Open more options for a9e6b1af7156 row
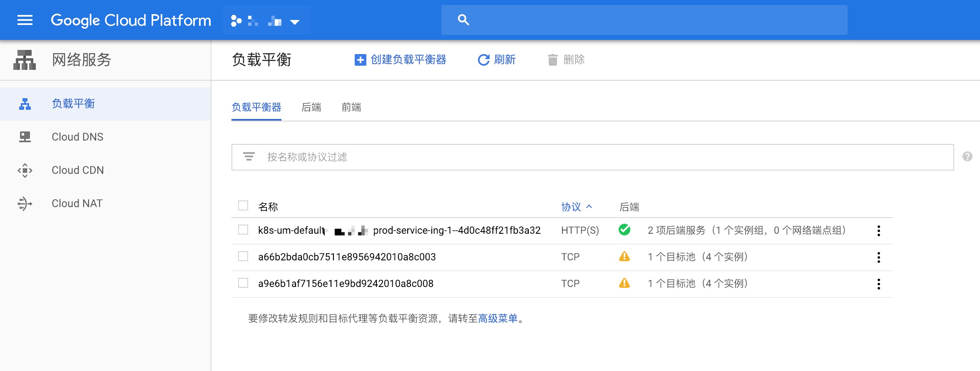 click(x=879, y=284)
